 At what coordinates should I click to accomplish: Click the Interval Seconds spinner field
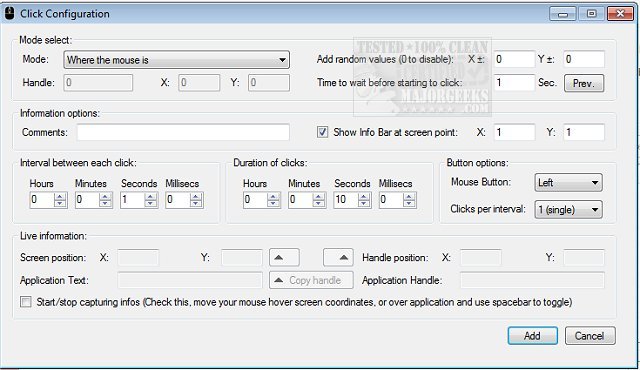coord(139,200)
